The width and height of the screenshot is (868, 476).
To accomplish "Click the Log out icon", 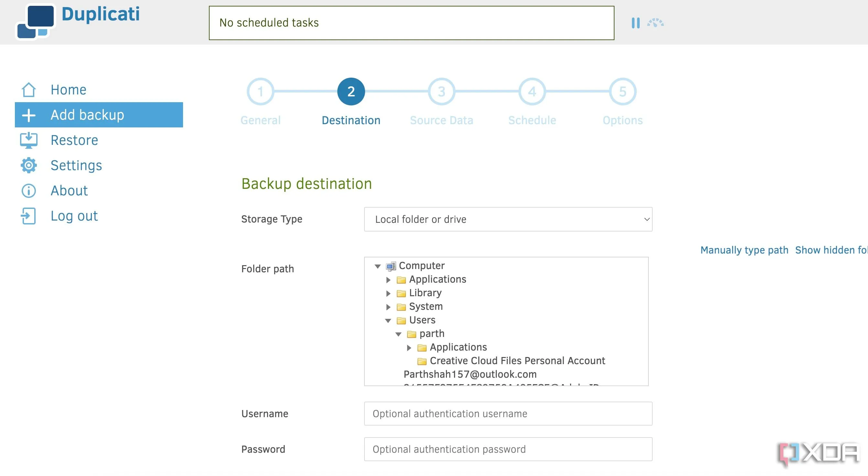I will coord(29,216).
